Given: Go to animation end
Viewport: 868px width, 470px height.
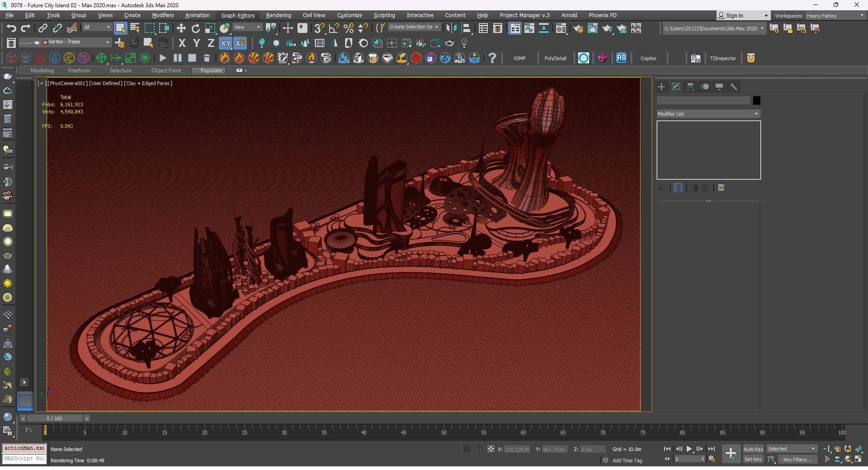Looking at the screenshot, I should pyautogui.click(x=711, y=449).
